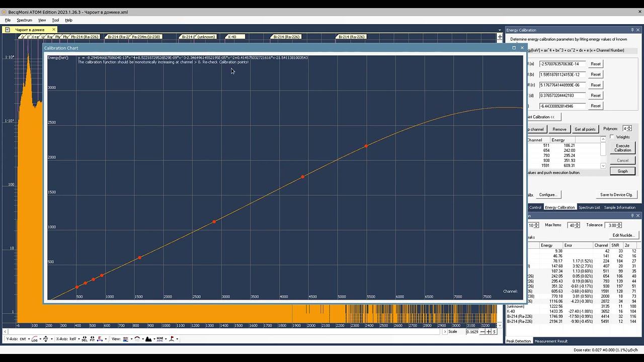The image size is (644, 362).
Task: Maximize the Calibration Chart window
Action: 514,48
